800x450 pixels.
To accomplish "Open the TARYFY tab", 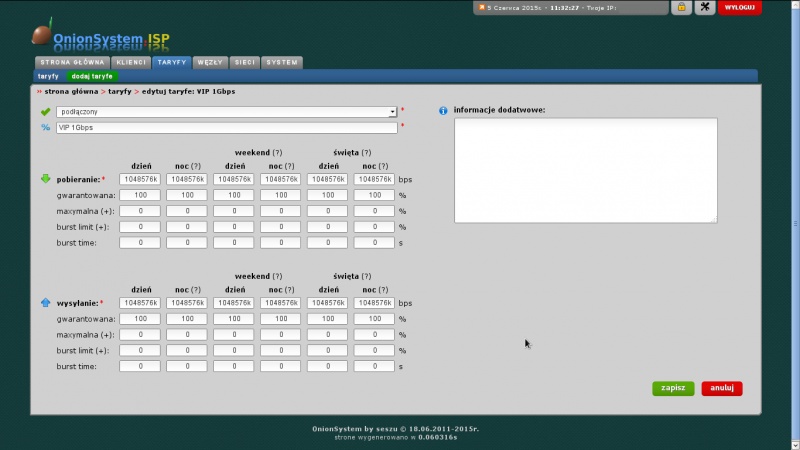I will tap(172, 62).
